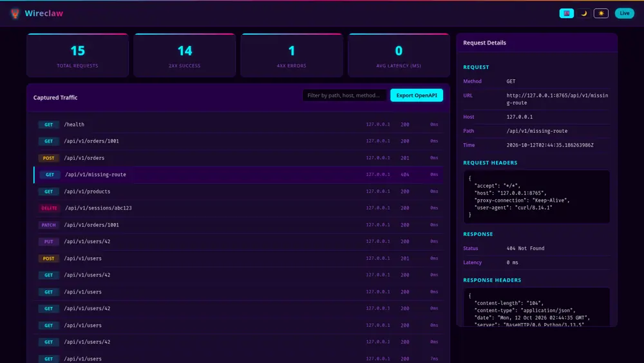Select the DELETE /api/v1/sessions/abc123 row path

(99, 208)
